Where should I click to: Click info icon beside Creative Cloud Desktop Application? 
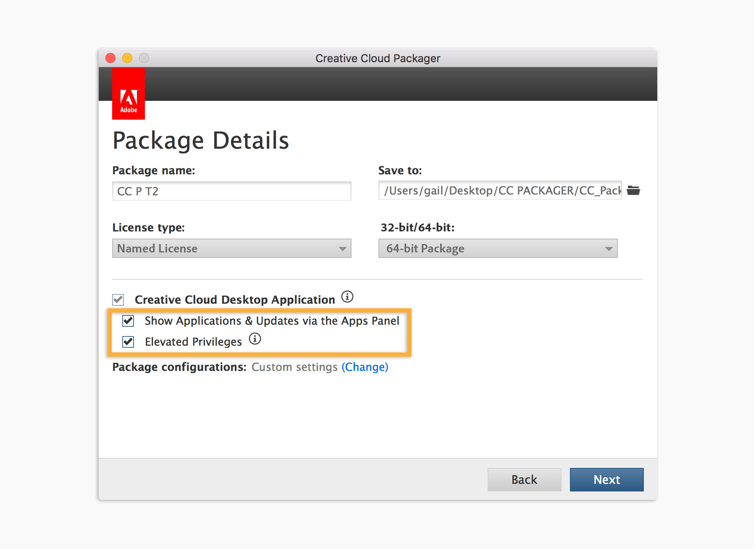[x=347, y=297]
